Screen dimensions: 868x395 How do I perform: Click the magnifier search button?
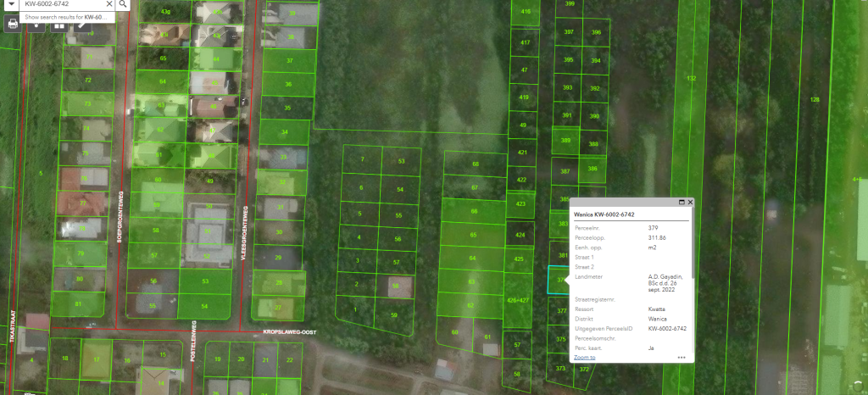[124, 4]
